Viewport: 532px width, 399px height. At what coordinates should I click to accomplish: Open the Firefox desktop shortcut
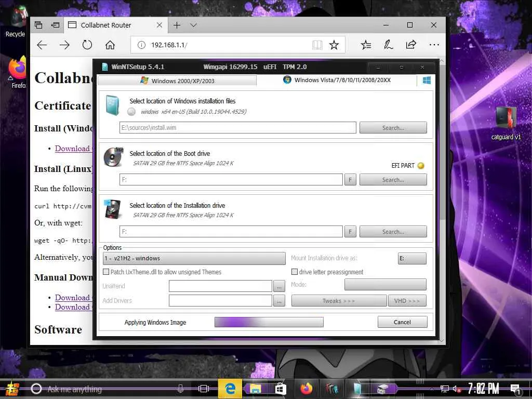point(17,73)
